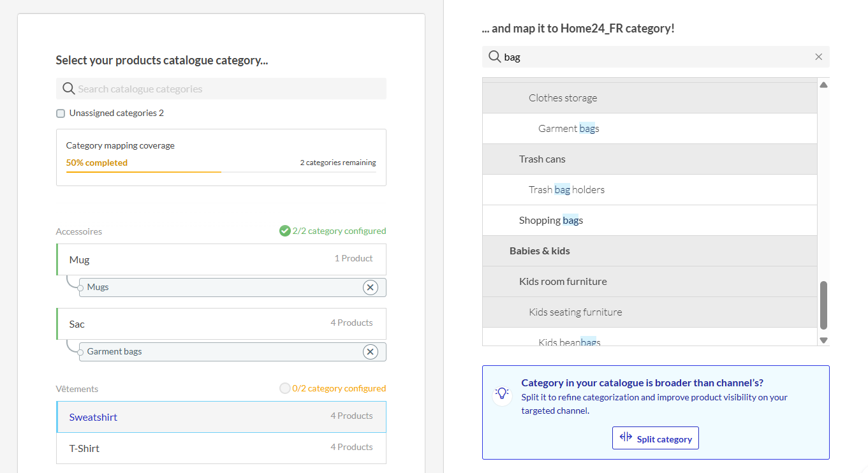
Task: Click the Split category button
Action: (x=655, y=439)
